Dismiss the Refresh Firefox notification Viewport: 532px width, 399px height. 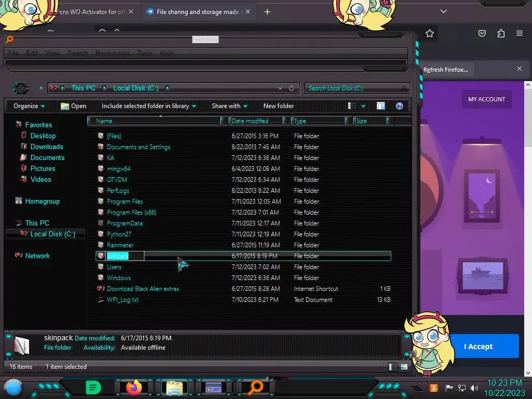(520, 69)
